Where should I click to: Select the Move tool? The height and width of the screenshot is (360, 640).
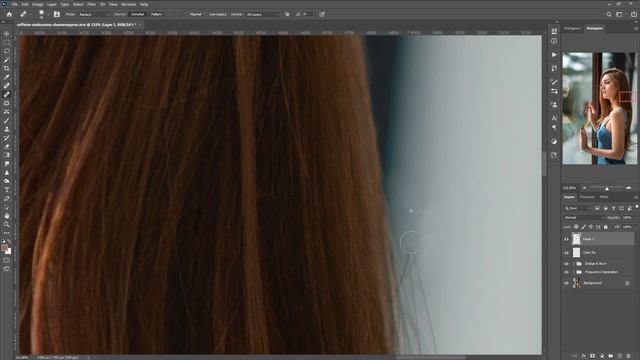click(7, 34)
